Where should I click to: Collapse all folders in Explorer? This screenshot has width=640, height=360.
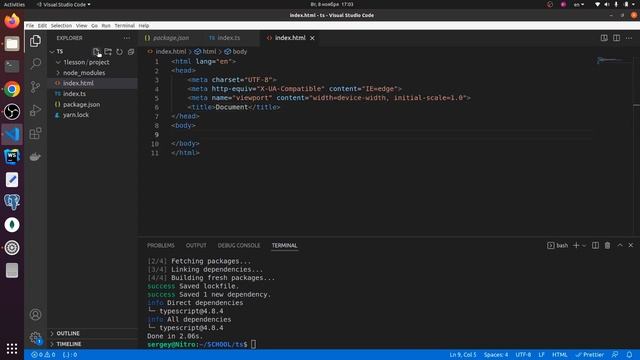pyautogui.click(x=131, y=52)
